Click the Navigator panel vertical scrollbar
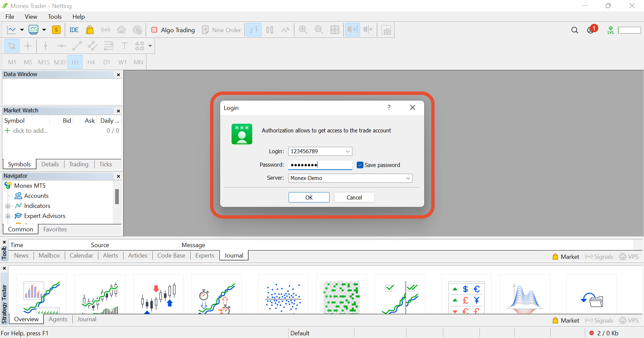644x338 pixels. (117, 202)
